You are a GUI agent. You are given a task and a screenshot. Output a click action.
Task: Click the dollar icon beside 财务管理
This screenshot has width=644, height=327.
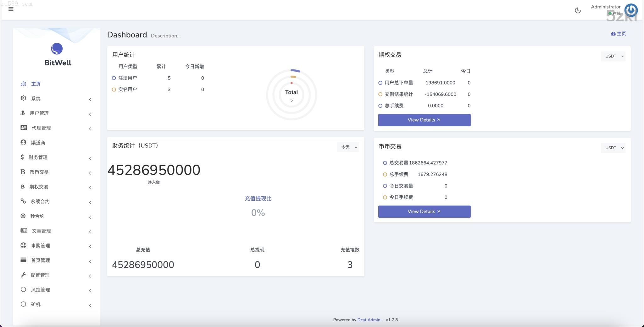[22, 157]
